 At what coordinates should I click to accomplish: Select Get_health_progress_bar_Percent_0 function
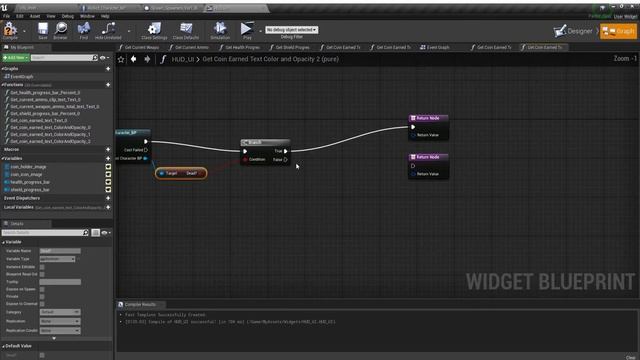tap(45, 93)
